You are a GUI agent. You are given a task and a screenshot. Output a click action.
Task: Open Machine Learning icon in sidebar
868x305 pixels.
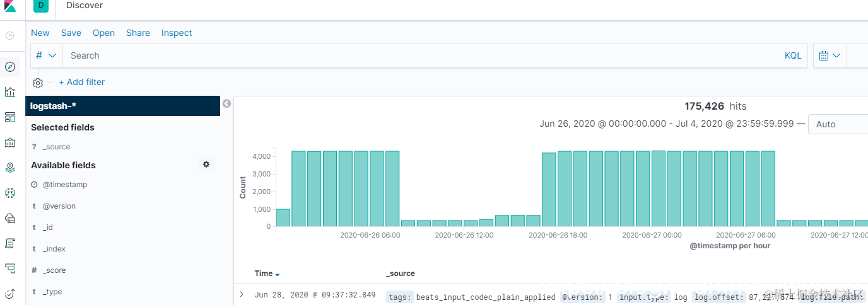(10, 193)
